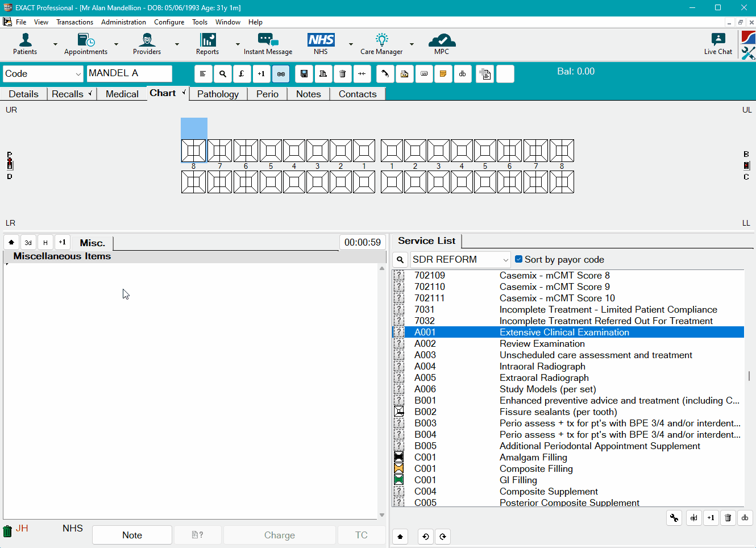Expand the SDR REFORM dropdown
This screenshot has width=756, height=548.
[505, 260]
